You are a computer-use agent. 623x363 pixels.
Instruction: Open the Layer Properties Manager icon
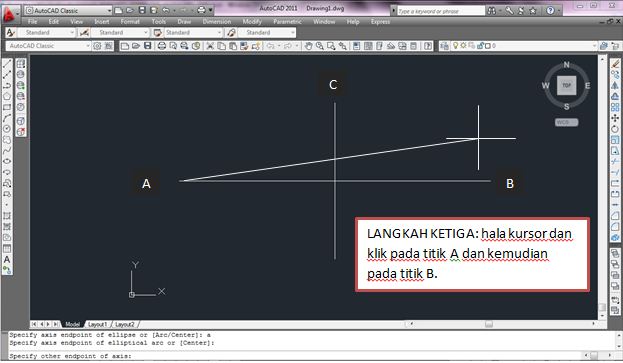444,46
